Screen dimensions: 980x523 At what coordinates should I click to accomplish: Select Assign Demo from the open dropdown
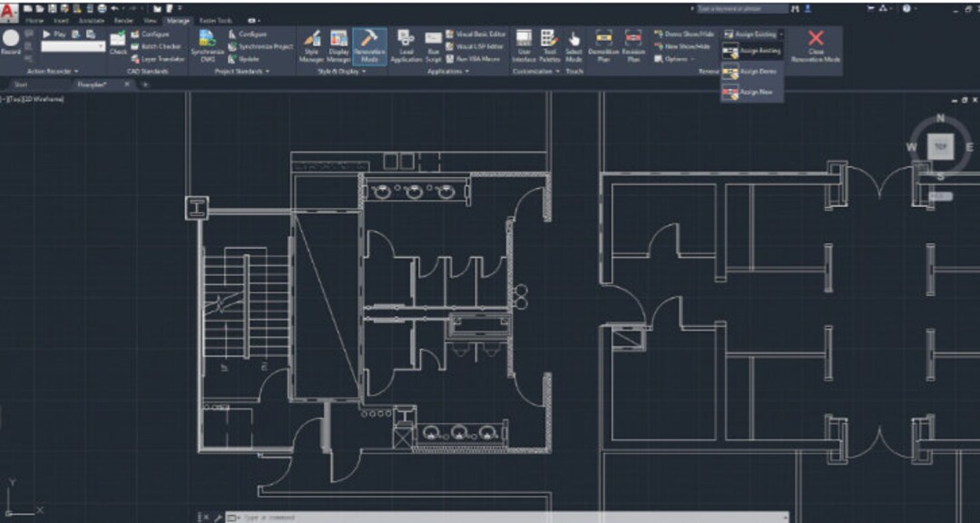click(x=759, y=71)
